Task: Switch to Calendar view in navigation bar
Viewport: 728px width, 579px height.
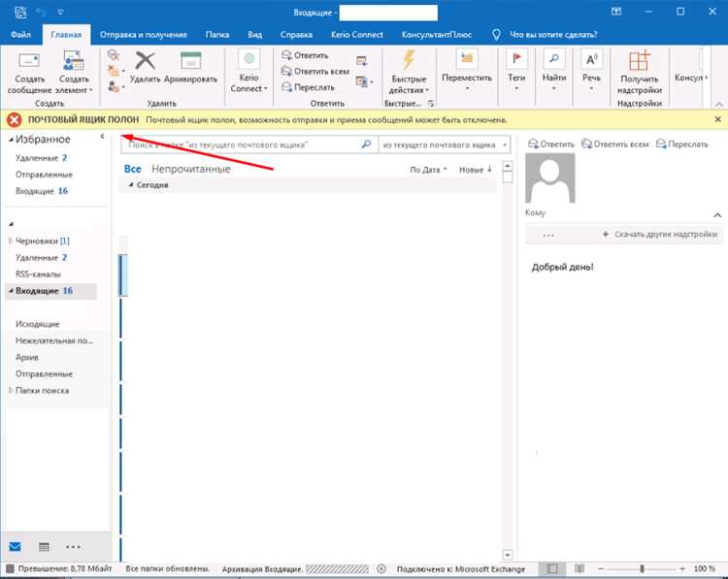Action: coord(44,547)
